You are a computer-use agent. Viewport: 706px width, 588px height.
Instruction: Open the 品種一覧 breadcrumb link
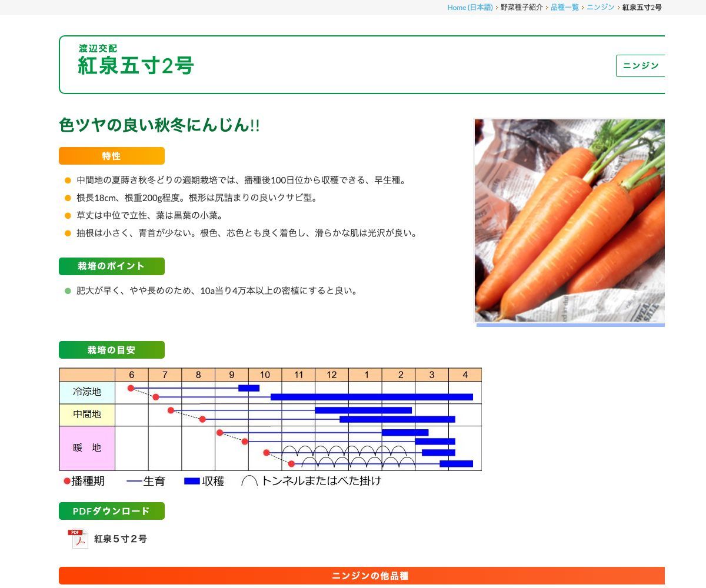click(x=564, y=8)
